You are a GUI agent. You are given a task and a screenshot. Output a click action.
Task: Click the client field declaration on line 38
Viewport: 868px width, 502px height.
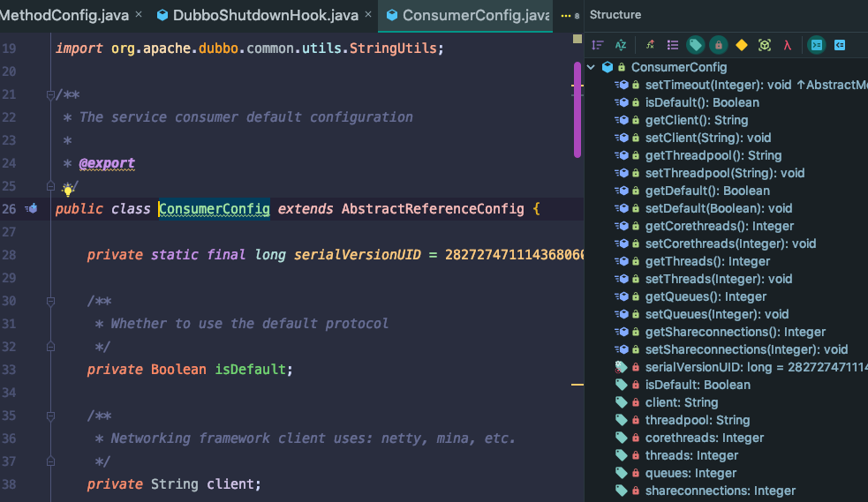pyautogui.click(x=230, y=484)
